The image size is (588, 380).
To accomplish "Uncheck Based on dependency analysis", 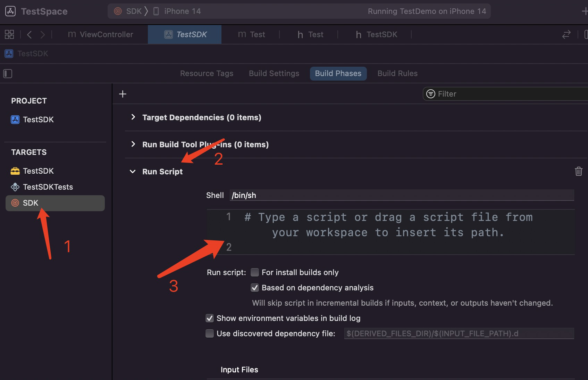I will [255, 288].
